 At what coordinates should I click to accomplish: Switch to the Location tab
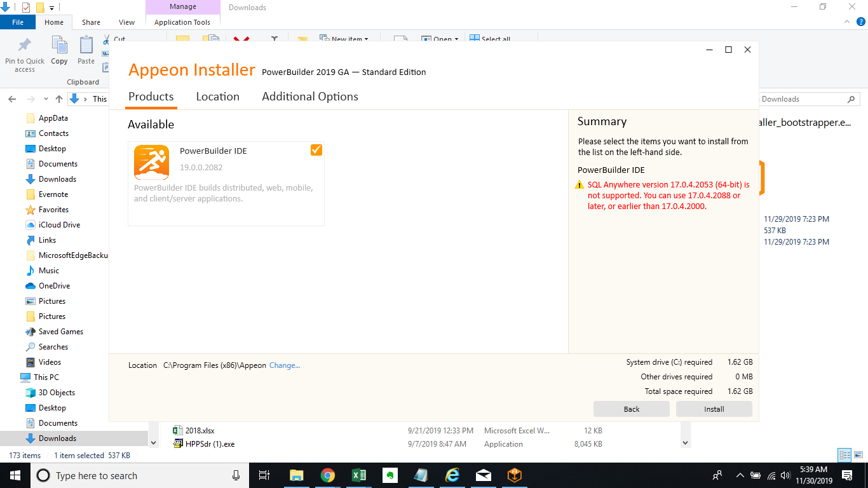[217, 97]
